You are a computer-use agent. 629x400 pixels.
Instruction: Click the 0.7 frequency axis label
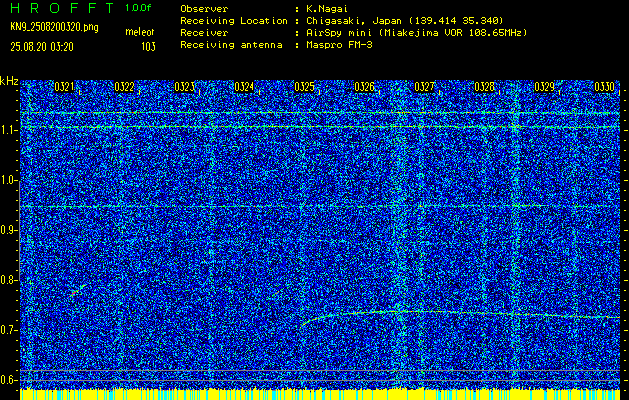9,330
